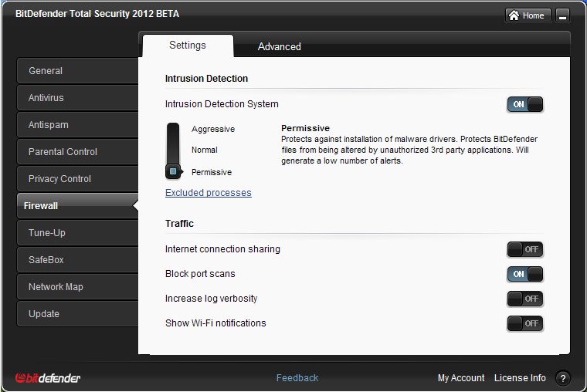This screenshot has width=587, height=392.
Task: Switch to the Advanced tab
Action: 280,47
